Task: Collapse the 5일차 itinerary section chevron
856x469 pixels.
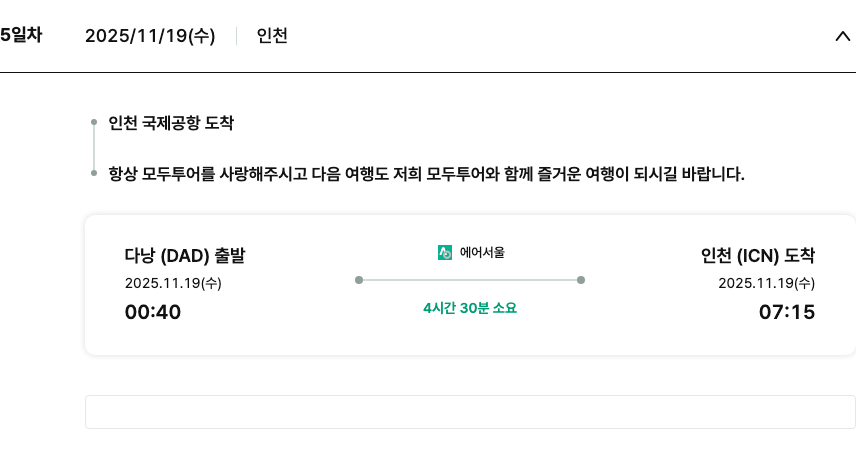Action: coord(841,36)
